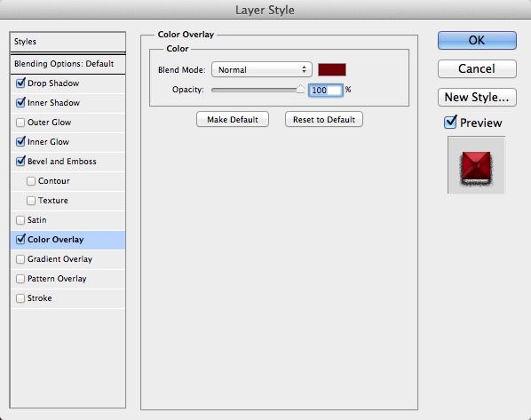Enable the Contour checkbox
The image size is (531, 420).
tap(31, 181)
